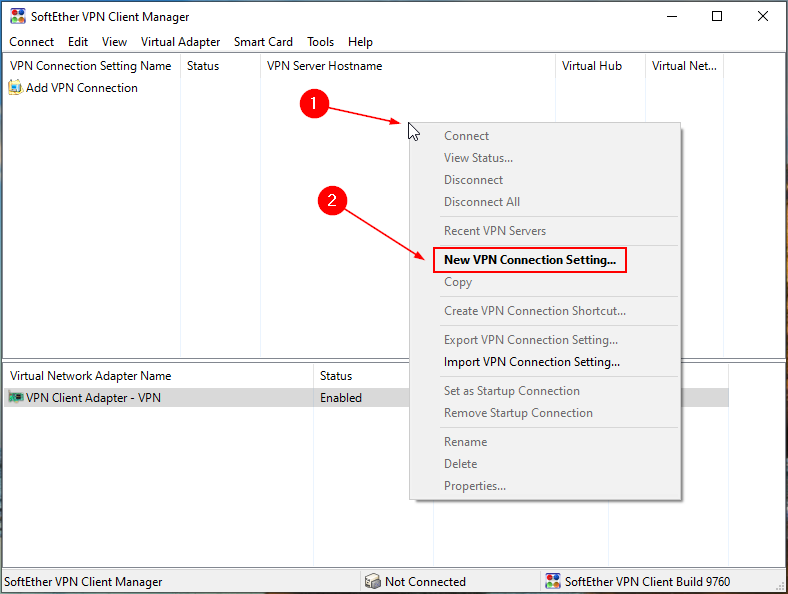The width and height of the screenshot is (788, 594).
Task: Click Virtual Network Adapter Name column header
Action: click(x=158, y=376)
